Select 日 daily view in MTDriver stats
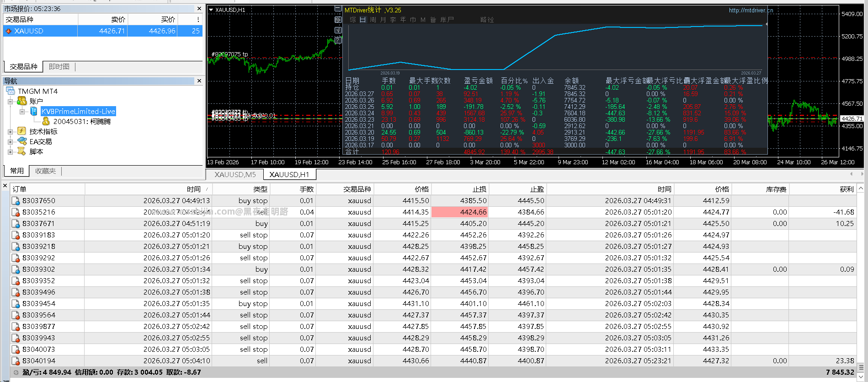Viewport: 868px width, 382px height. [x=363, y=20]
